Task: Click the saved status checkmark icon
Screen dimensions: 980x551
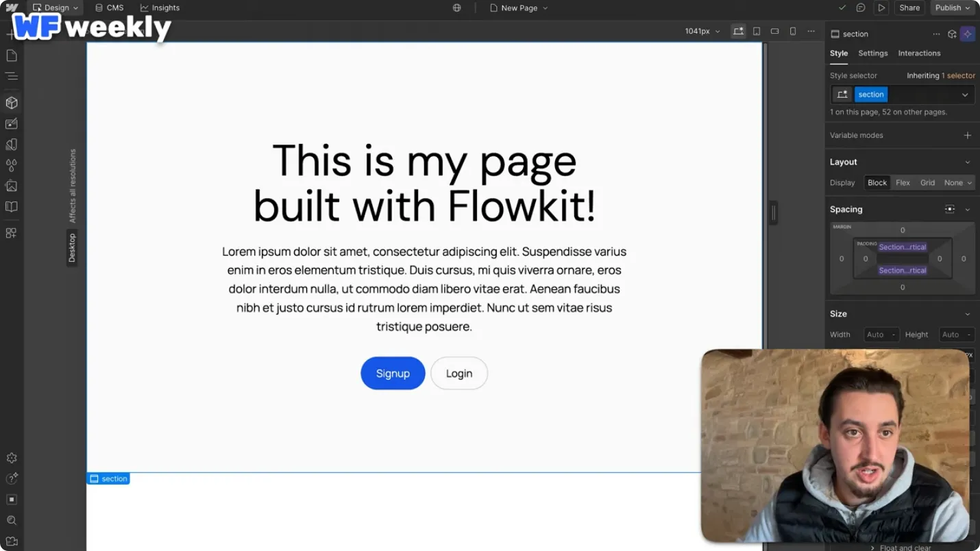Action: click(x=842, y=8)
